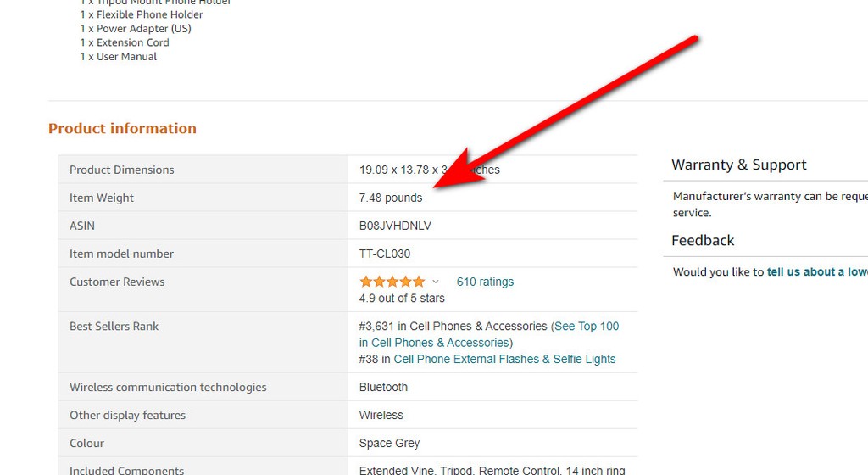
Task: Click the 1 x Power Adapter (US) line
Action: coord(135,29)
